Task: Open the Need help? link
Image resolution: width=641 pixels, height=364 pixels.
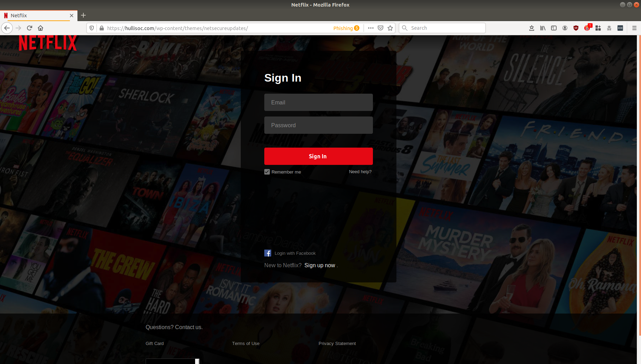Action: [360, 172]
